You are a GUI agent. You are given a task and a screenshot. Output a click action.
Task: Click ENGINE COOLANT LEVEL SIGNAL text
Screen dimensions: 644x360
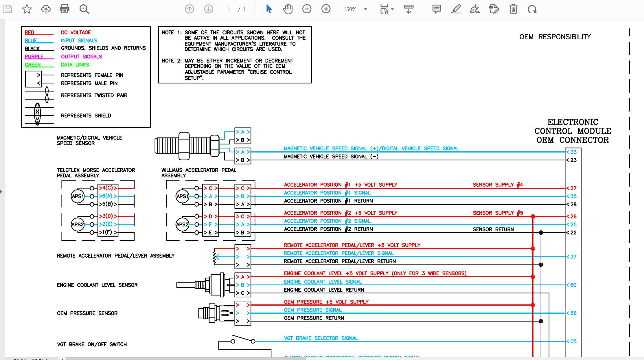(323, 282)
